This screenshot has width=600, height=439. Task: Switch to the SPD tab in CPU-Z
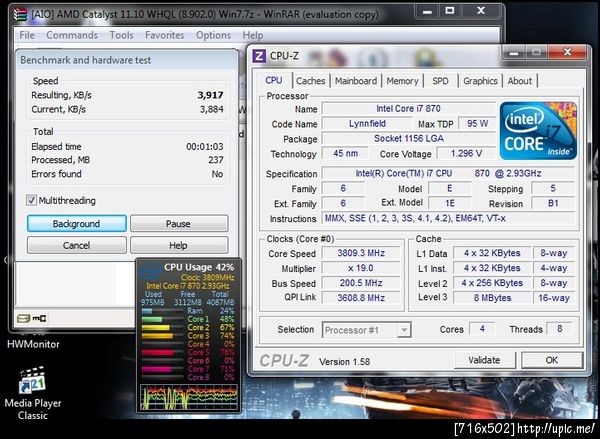(440, 81)
